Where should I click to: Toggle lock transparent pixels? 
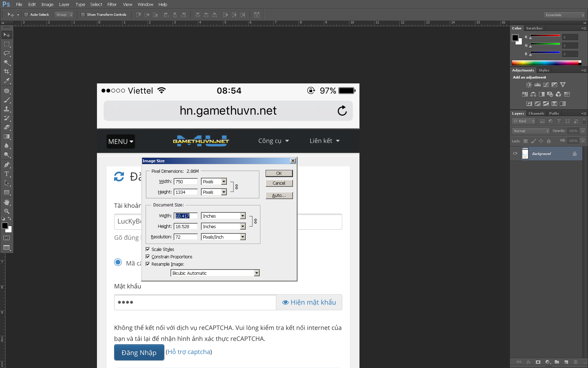click(525, 141)
